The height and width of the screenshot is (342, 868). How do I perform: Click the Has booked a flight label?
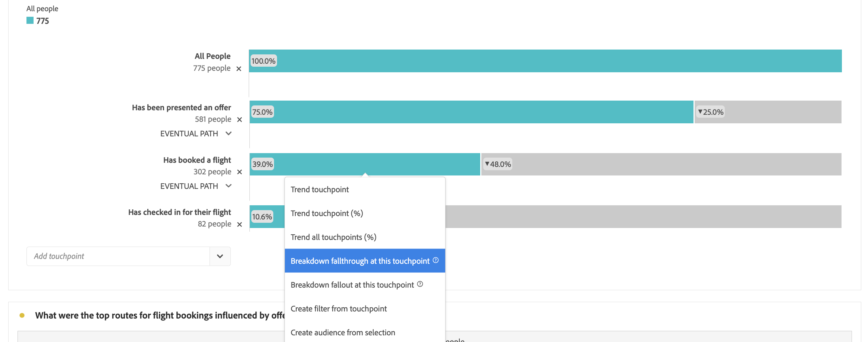tap(197, 160)
